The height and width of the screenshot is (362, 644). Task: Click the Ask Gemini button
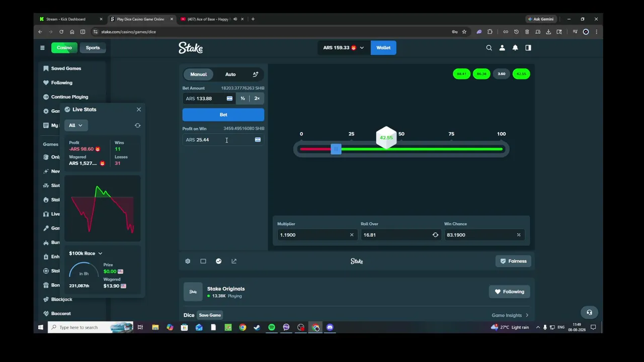point(541,19)
